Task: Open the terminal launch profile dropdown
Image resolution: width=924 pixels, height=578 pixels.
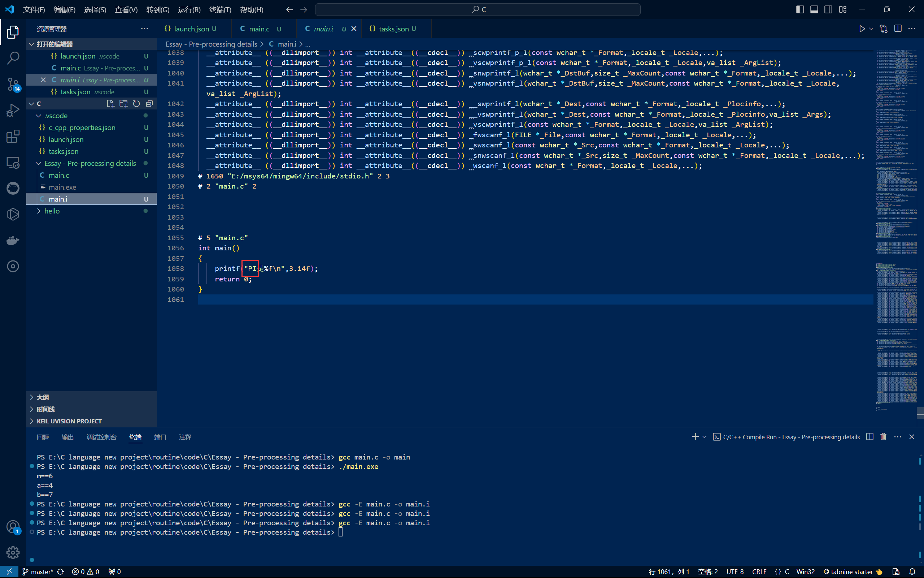Action: click(705, 436)
